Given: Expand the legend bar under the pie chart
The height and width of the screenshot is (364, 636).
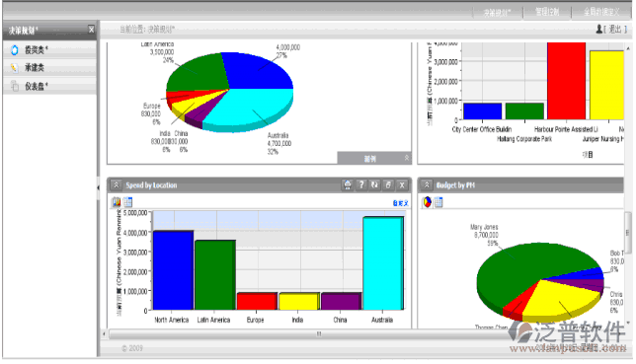Looking at the screenshot, I should pos(374,158).
